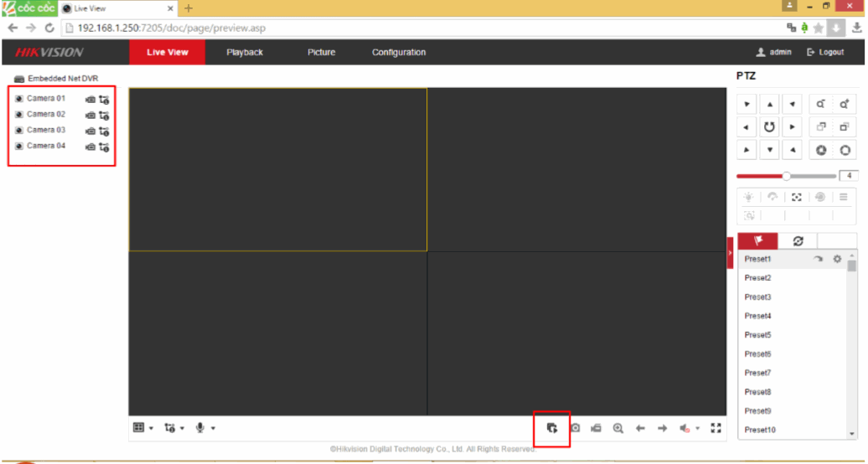Switch to the Playback tab
This screenshot has width=868, height=464.
click(244, 52)
